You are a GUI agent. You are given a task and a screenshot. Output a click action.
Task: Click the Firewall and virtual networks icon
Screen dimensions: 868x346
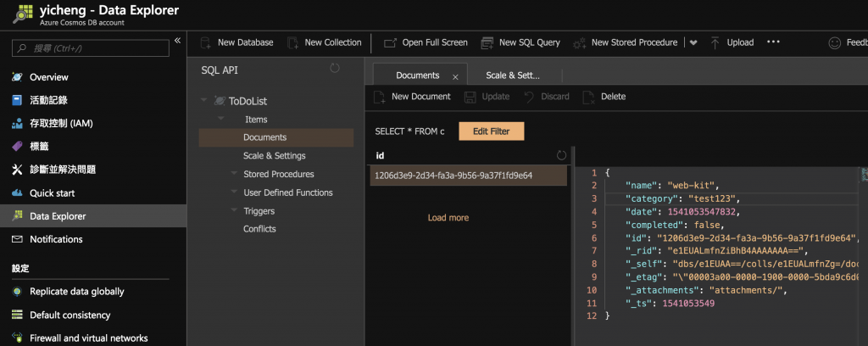click(18, 338)
